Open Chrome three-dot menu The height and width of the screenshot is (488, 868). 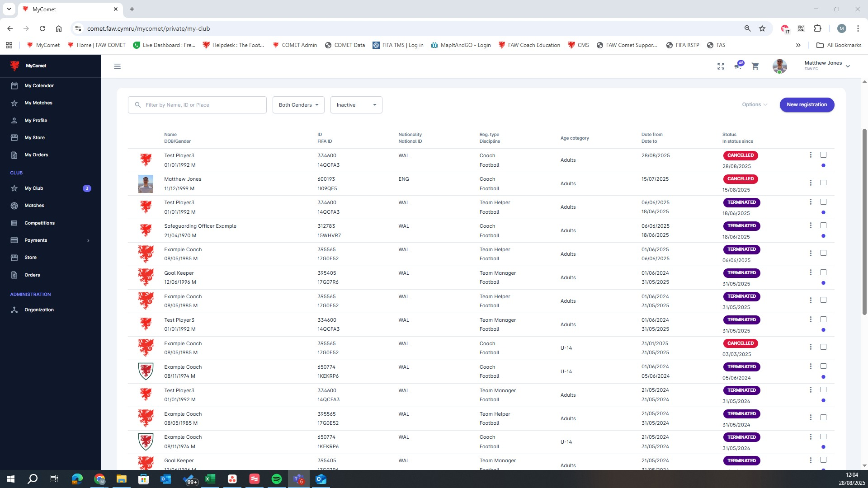(858, 28)
